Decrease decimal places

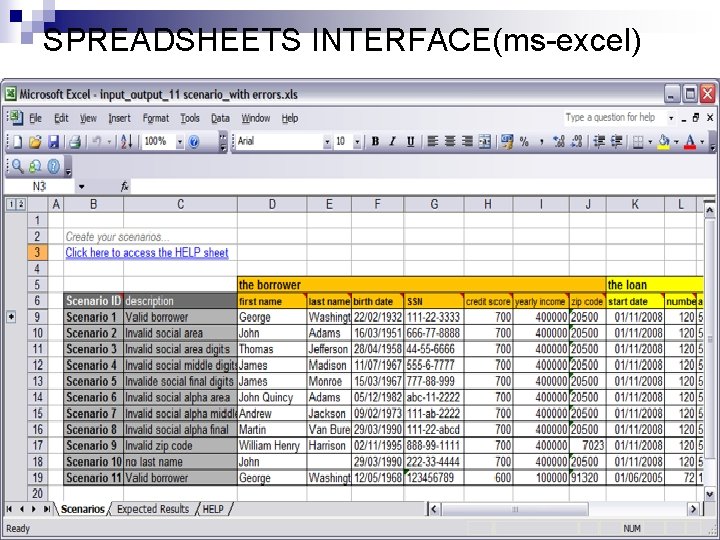click(x=577, y=141)
